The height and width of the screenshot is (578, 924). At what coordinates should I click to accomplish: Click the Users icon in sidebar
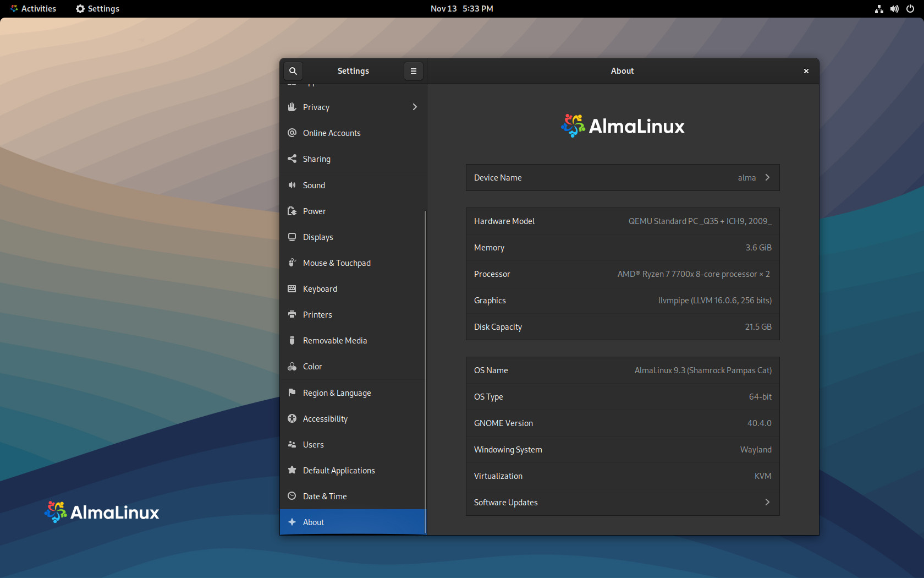click(292, 444)
